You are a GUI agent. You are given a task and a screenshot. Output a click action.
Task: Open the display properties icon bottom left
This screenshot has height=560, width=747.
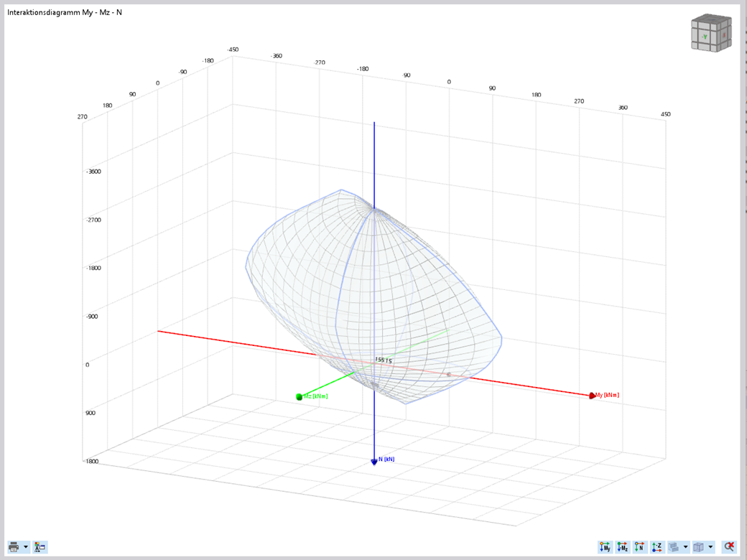pyautogui.click(x=40, y=547)
